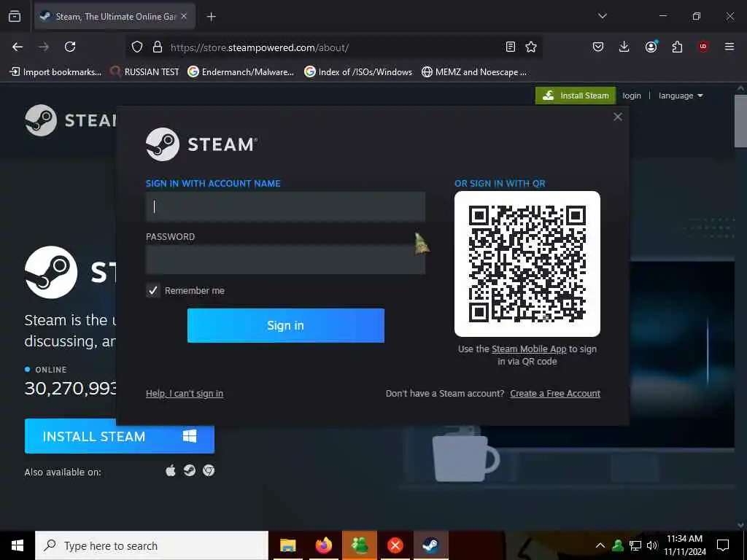Click the taskbar search box
747x560 pixels.
pyautogui.click(x=152, y=545)
